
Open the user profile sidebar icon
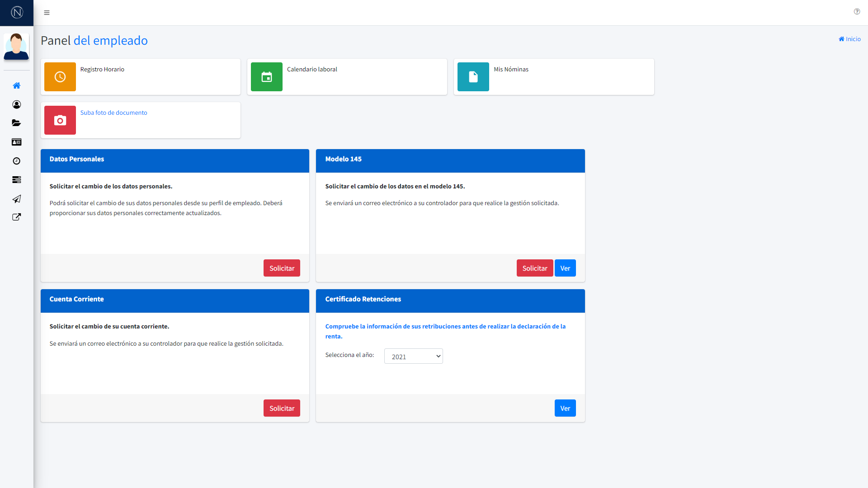point(17,104)
